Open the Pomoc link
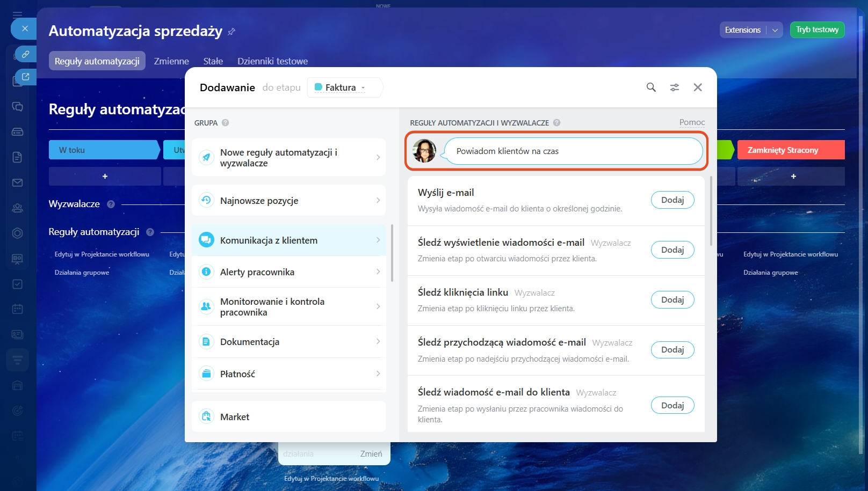 coord(692,122)
